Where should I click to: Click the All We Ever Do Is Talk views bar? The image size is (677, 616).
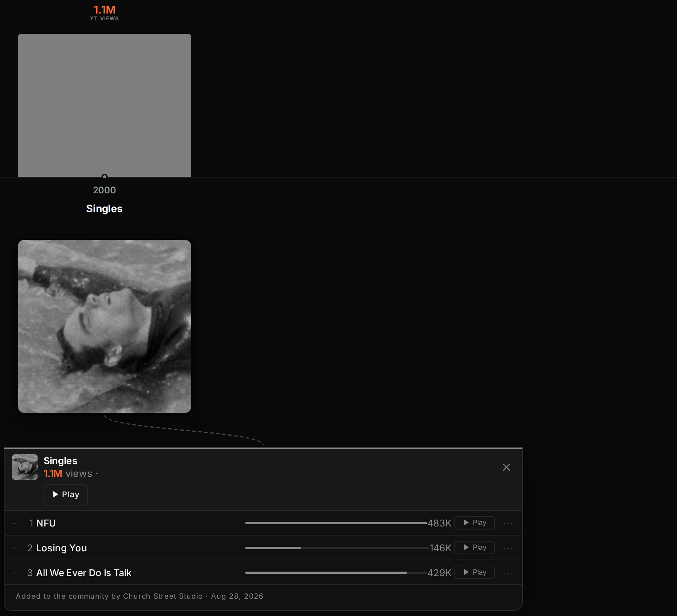(336, 572)
